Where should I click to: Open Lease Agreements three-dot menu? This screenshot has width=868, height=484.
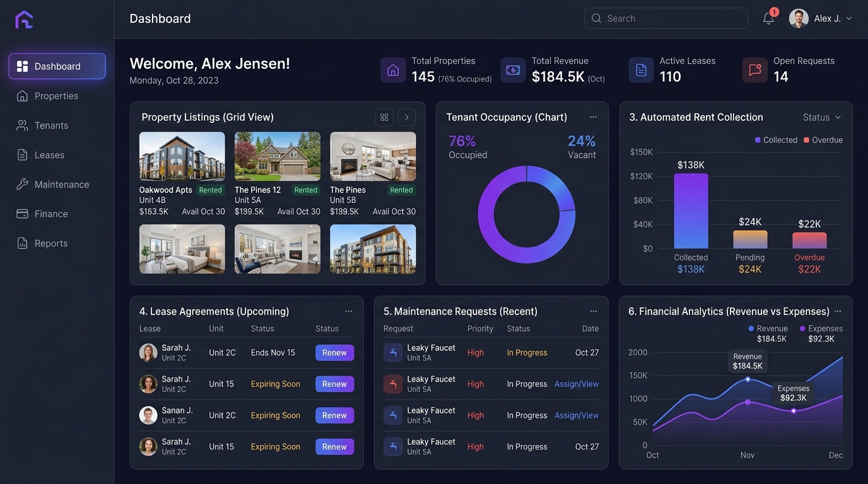tap(348, 311)
